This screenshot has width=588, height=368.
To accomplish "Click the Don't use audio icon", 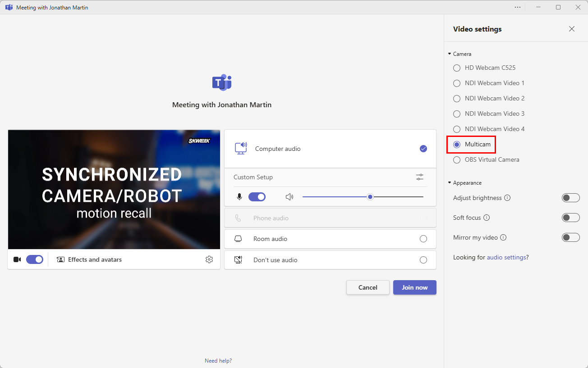I will point(238,260).
